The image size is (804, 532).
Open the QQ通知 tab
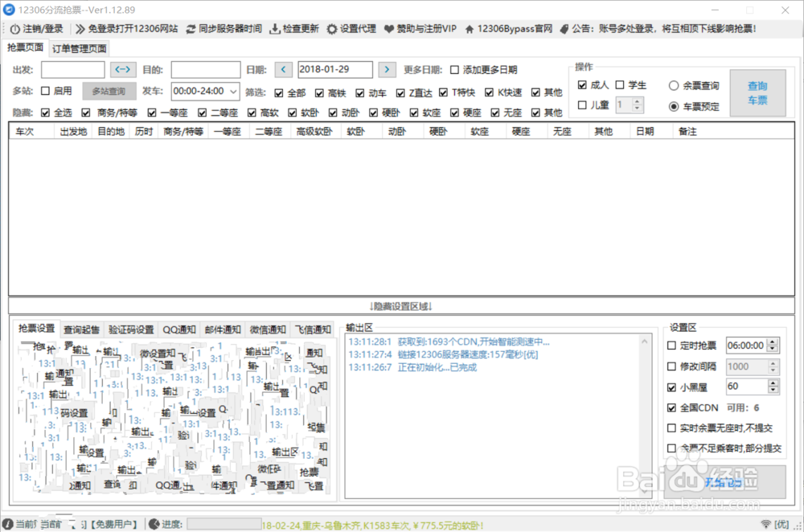tap(179, 329)
